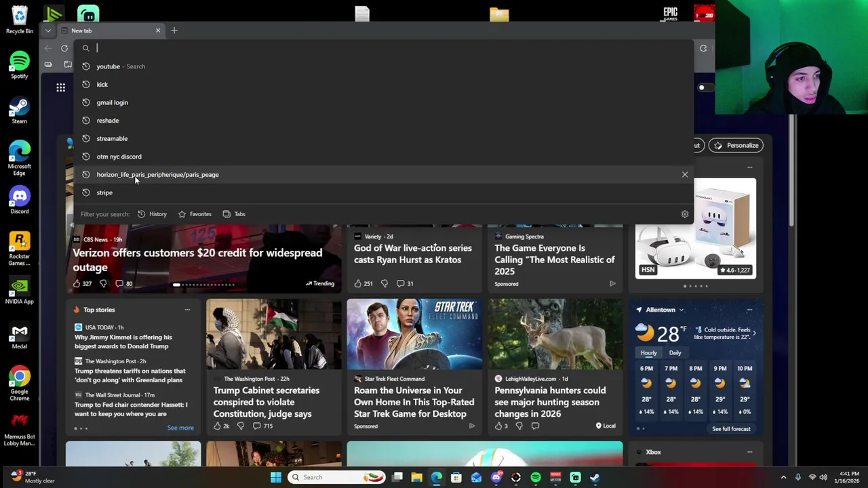Screen dimensions: 868x488
Task: Filter search suggestions by Tabs
Action: [234, 214]
